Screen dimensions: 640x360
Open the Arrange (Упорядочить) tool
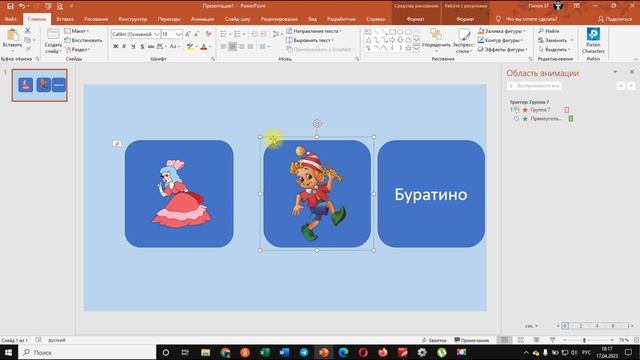click(436, 40)
